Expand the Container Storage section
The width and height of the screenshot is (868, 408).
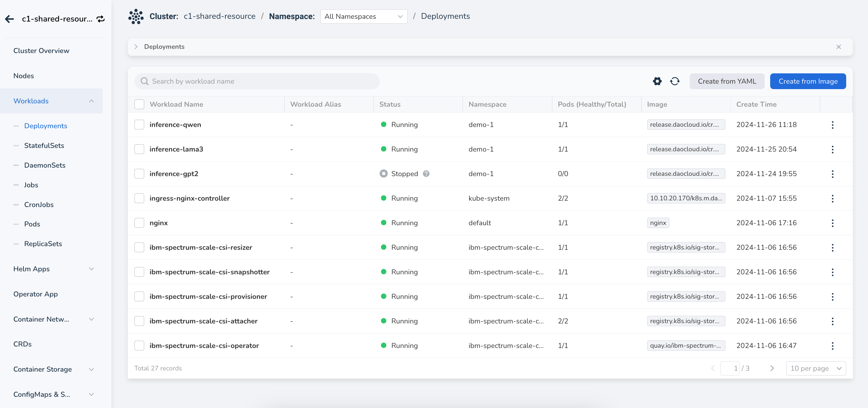pos(91,370)
